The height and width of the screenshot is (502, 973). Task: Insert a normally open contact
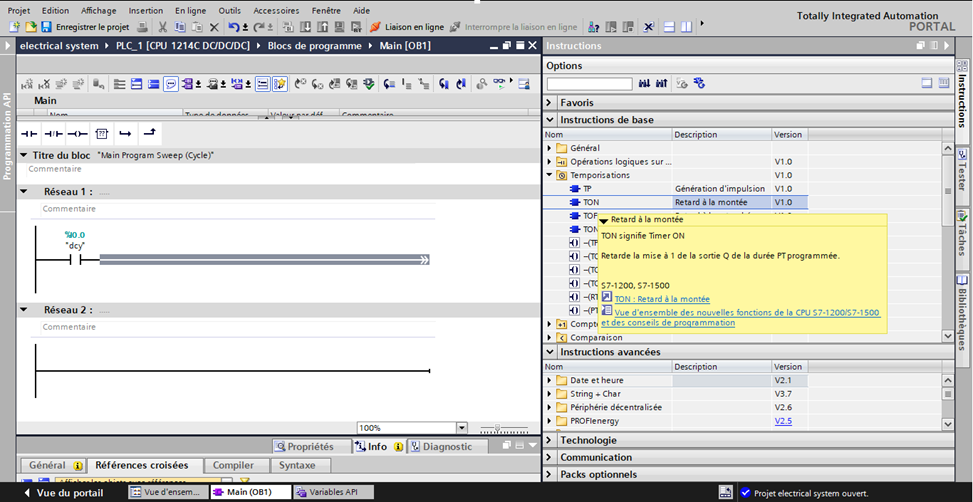pos(29,133)
